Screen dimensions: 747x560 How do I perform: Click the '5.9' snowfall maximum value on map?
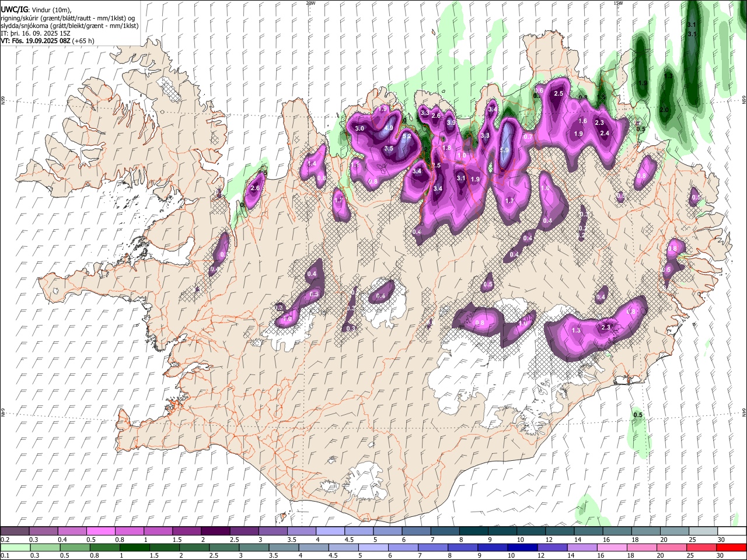(x=505, y=150)
